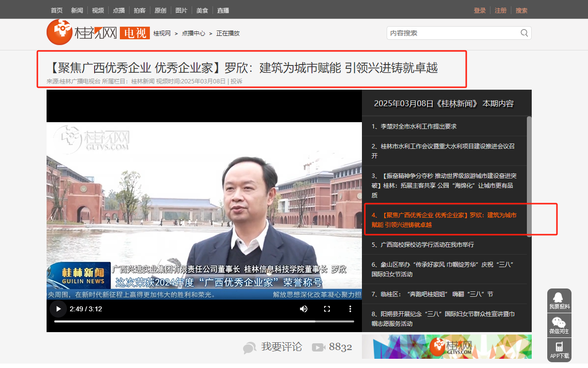Mute the video volume speaker icon
Screen dimensions: 588x368
point(304,309)
